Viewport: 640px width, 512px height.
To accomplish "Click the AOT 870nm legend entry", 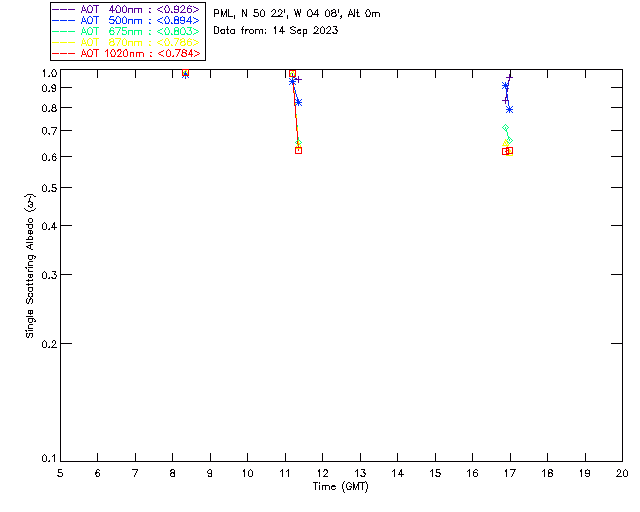I will [x=126, y=42].
